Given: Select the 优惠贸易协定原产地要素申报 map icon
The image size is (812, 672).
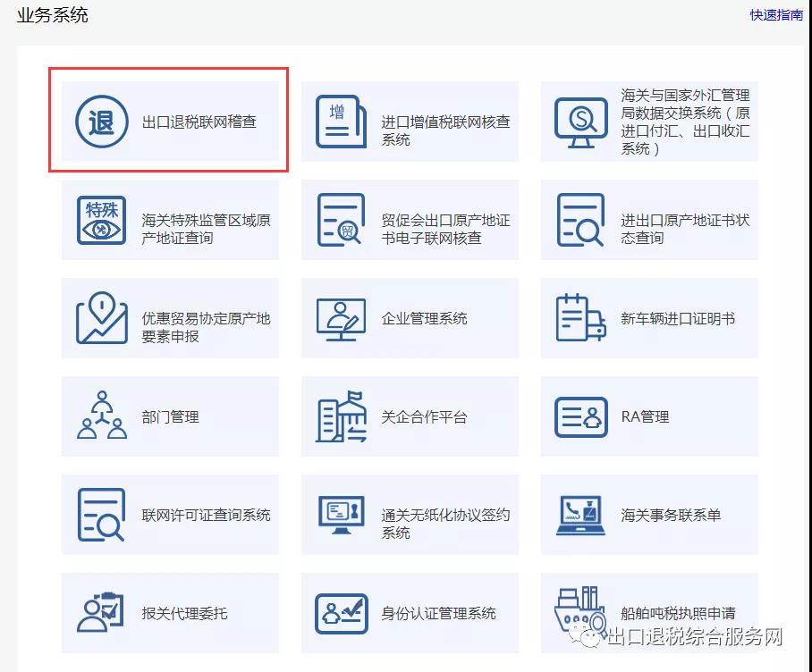Looking at the screenshot, I should [101, 318].
